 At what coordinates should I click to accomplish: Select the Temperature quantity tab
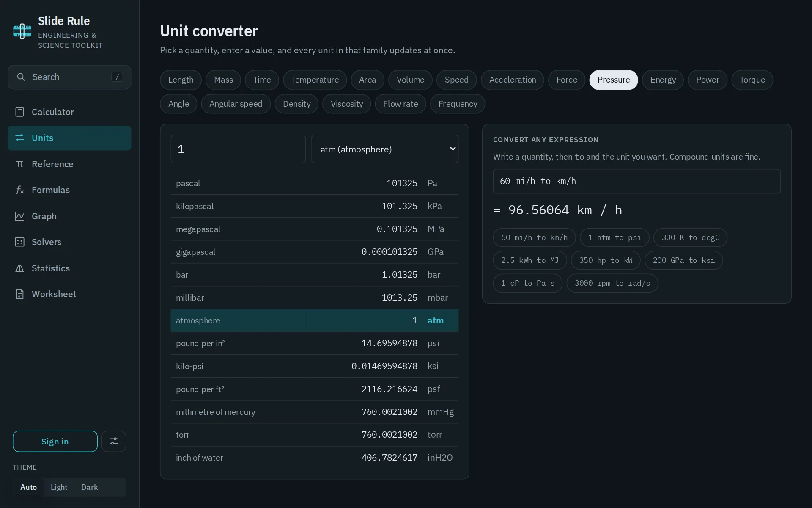[x=315, y=80]
